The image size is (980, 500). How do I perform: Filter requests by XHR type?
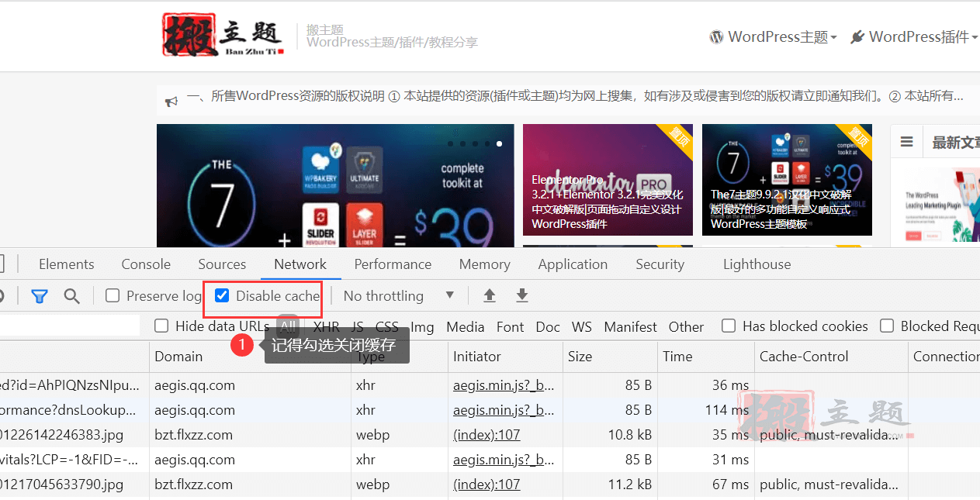(x=327, y=326)
